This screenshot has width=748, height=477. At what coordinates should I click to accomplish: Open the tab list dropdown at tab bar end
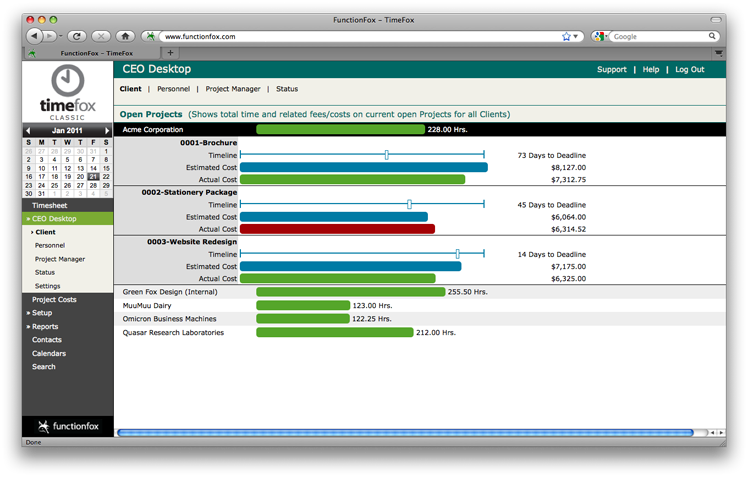click(718, 52)
